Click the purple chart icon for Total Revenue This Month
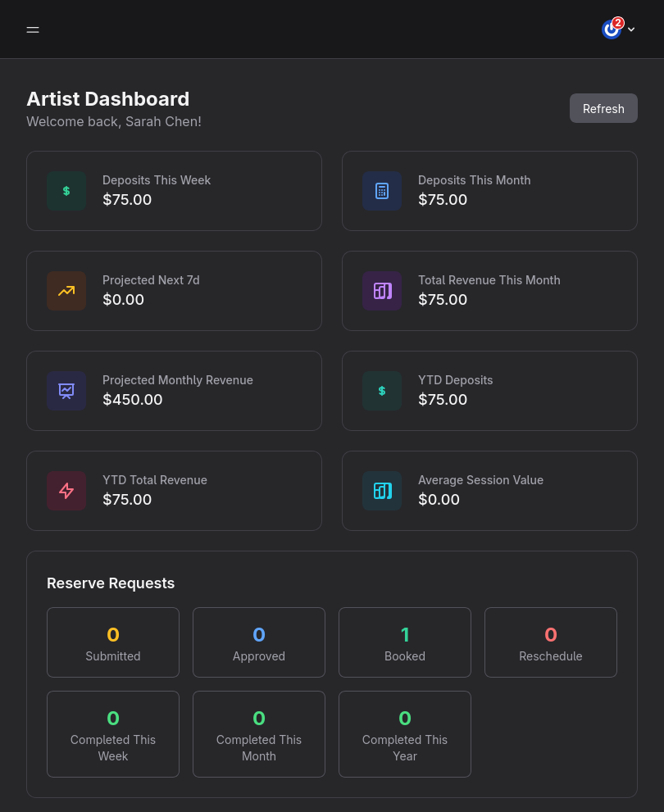The width and height of the screenshot is (664, 812). (382, 291)
